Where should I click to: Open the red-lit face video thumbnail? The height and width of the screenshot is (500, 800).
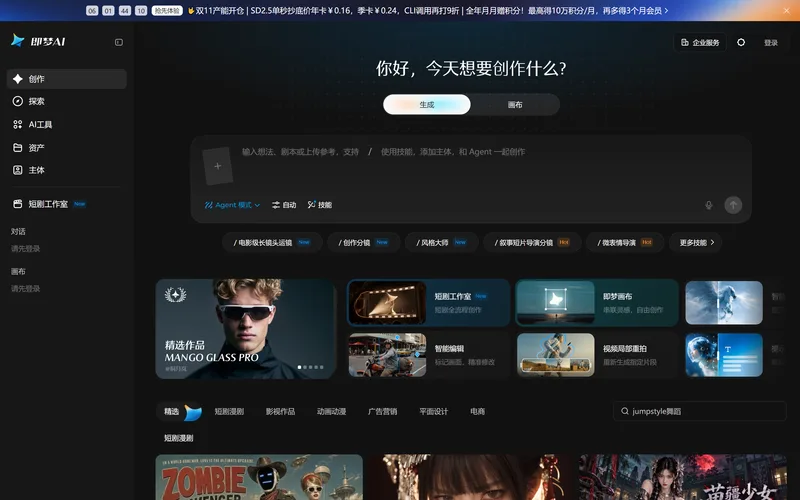[x=470, y=477]
